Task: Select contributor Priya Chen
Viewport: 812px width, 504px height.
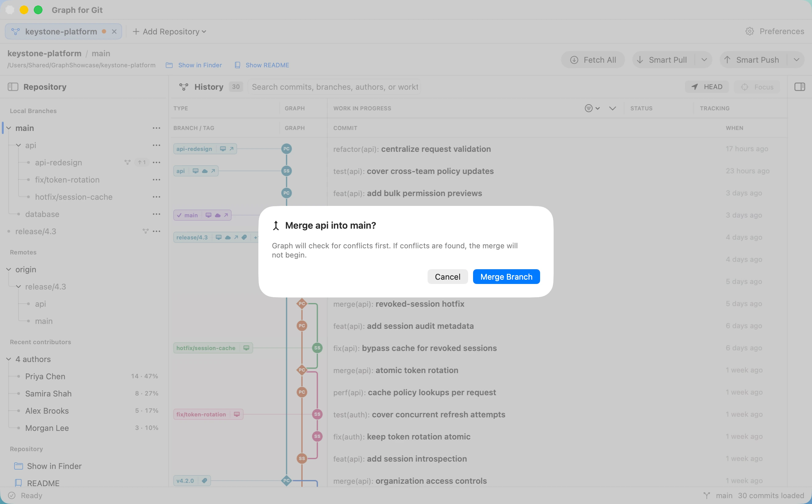Action: (45, 377)
